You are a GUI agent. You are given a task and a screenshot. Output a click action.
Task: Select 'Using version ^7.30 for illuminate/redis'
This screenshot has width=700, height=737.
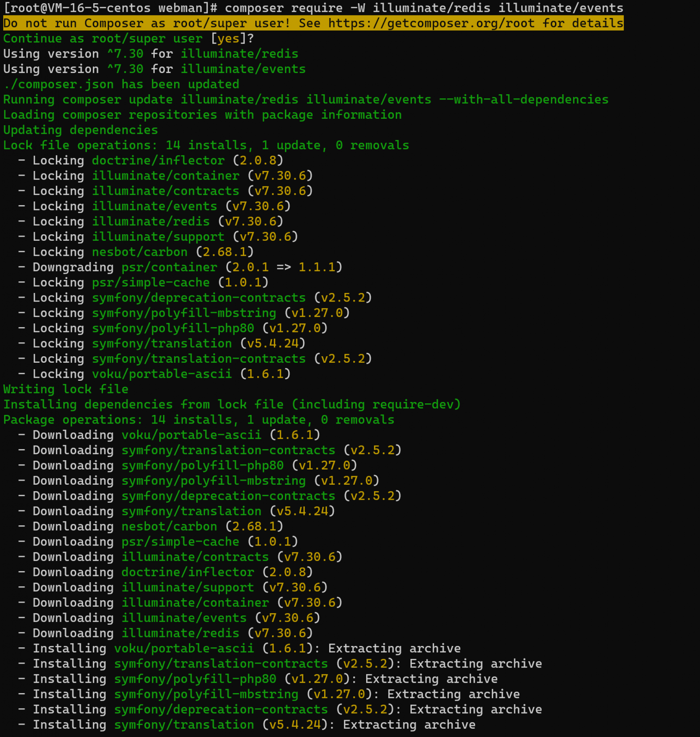point(151,54)
